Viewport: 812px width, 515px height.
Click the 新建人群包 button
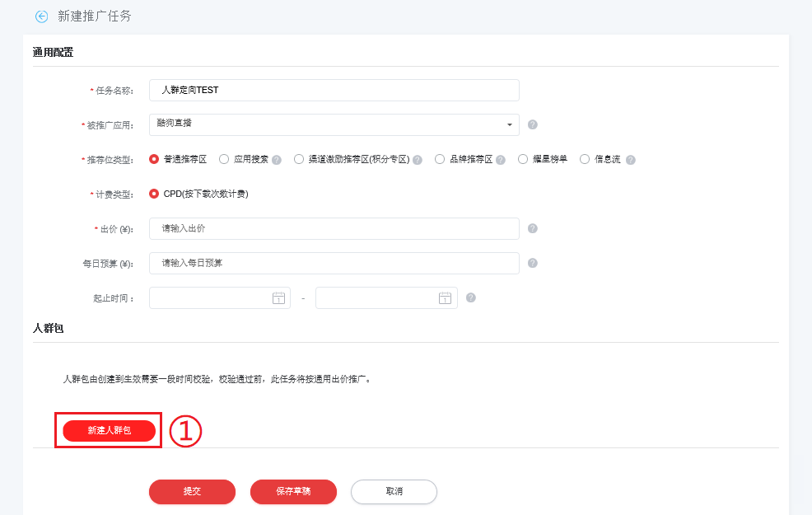[x=108, y=430]
